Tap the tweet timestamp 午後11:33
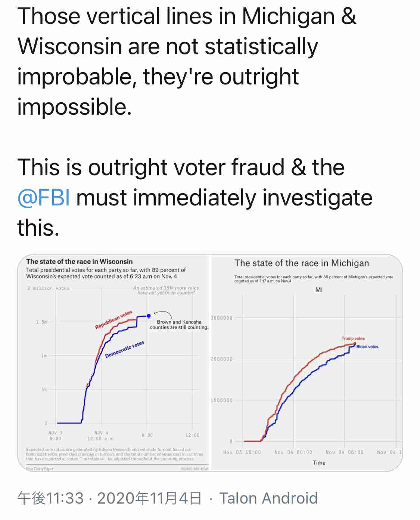This screenshot has width=420, height=520. 50,498
